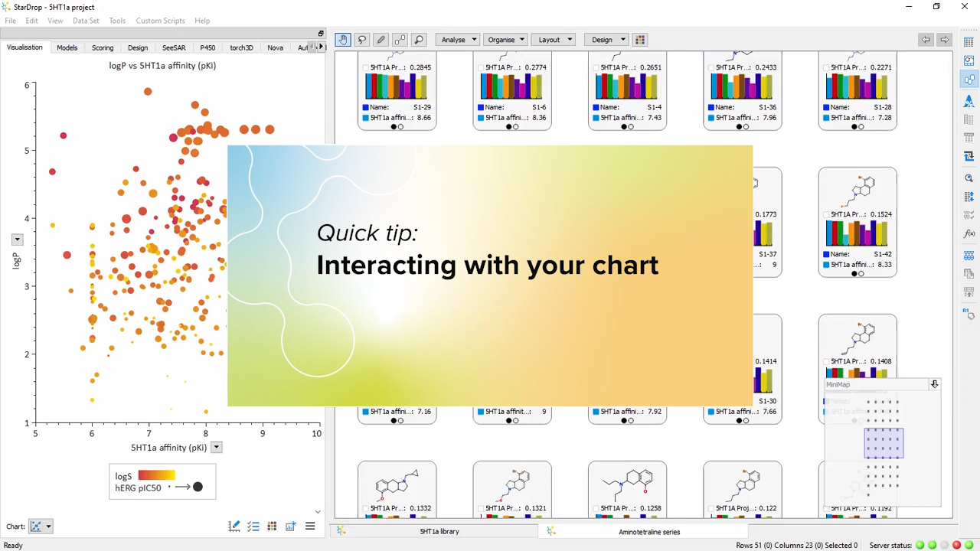Open the Analyse dropdown
980x551 pixels.
(x=458, y=40)
